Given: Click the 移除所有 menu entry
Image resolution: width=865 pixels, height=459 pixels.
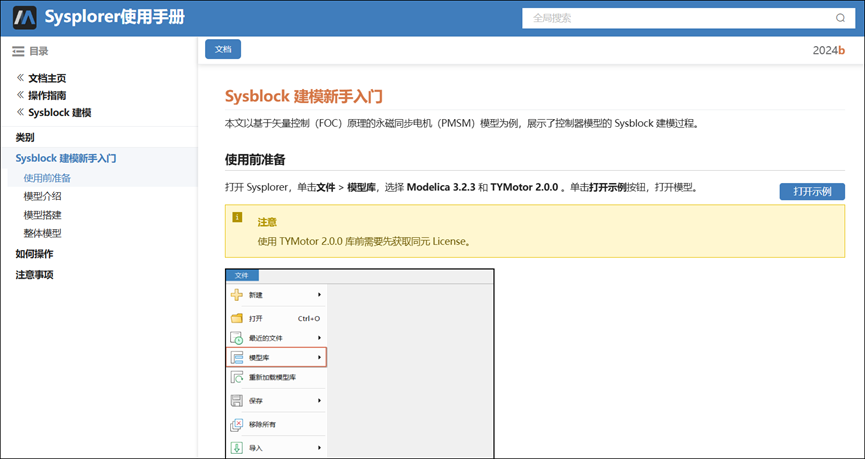Looking at the screenshot, I should coord(276,425).
